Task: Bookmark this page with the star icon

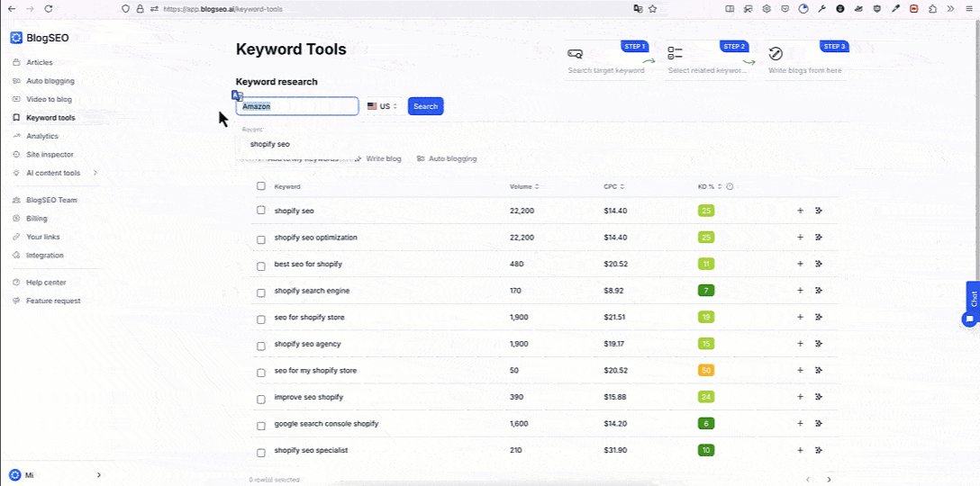Action: [x=653, y=9]
